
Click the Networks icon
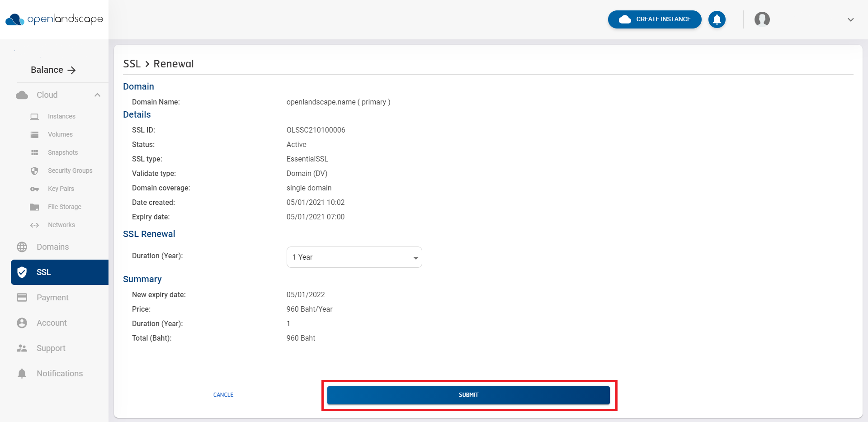coord(35,225)
